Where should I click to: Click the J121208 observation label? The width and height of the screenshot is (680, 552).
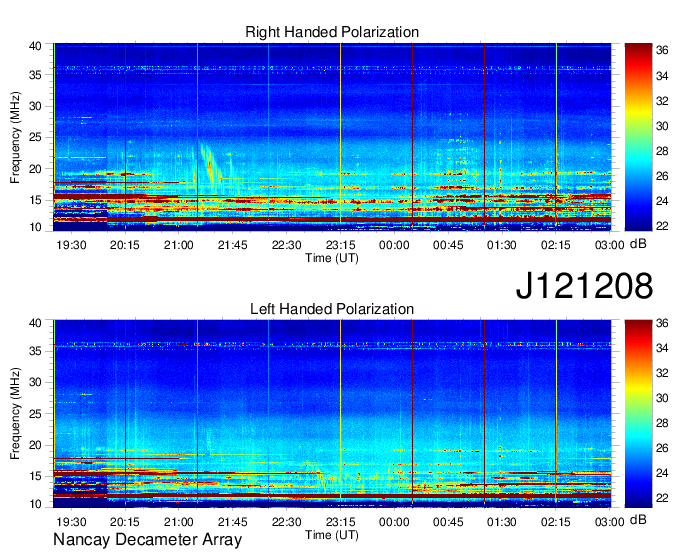click(584, 286)
